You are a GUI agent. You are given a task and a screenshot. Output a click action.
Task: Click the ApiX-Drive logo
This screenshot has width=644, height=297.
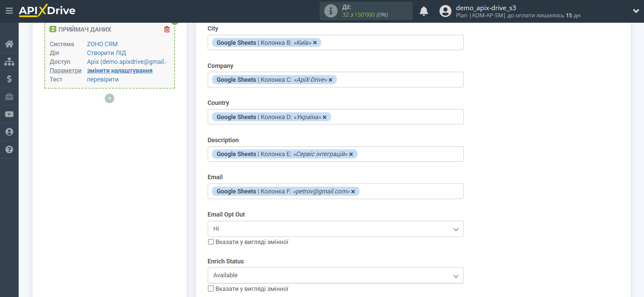point(47,11)
